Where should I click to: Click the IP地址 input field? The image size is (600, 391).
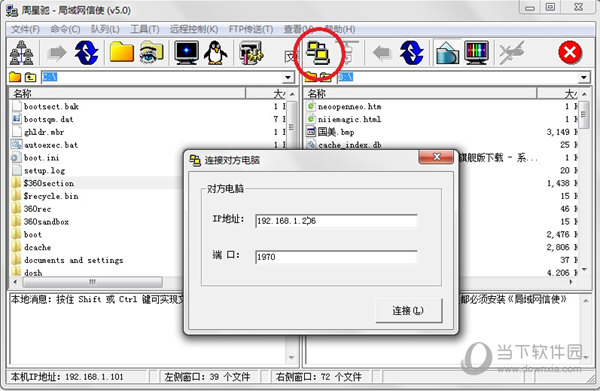[336, 221]
